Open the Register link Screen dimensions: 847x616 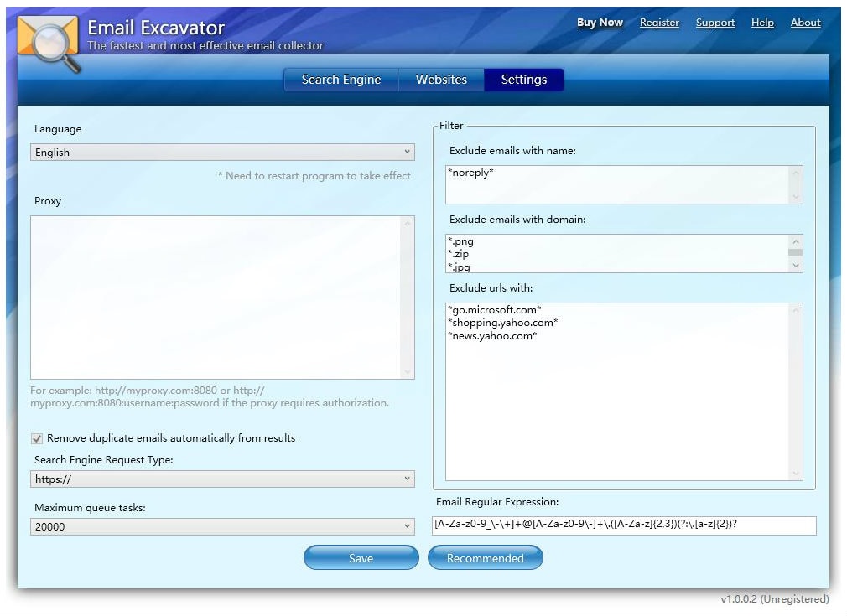659,23
